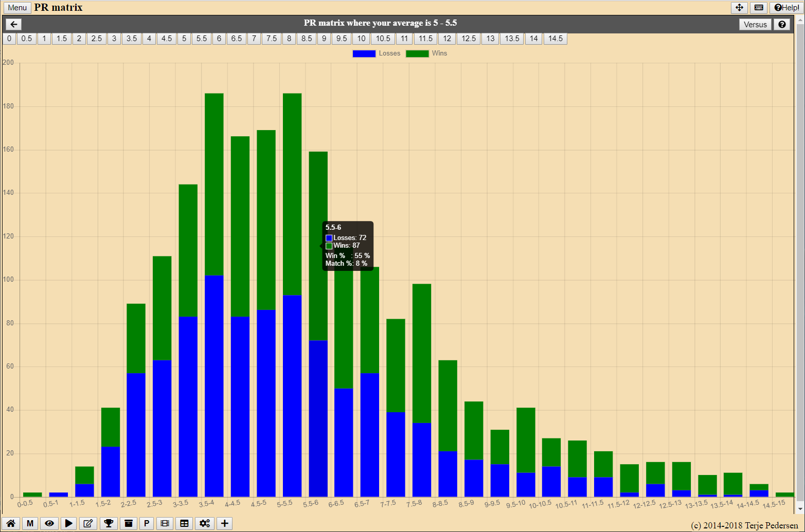Open the film strip icon
Viewport: 805px width, 532px height.
[x=165, y=523]
